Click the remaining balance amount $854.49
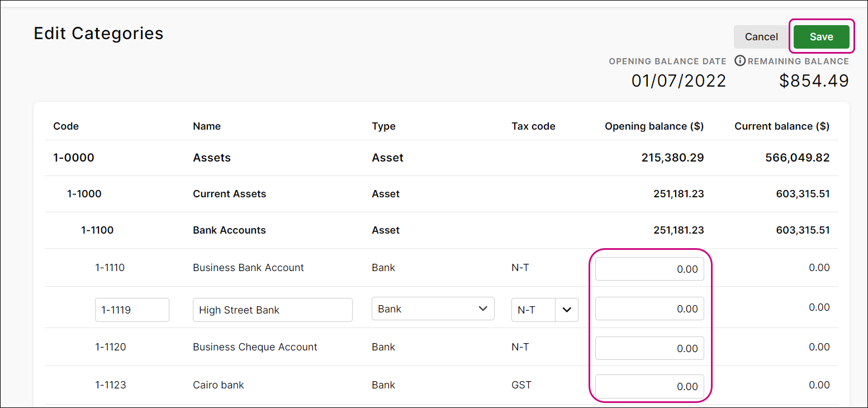 click(x=814, y=80)
